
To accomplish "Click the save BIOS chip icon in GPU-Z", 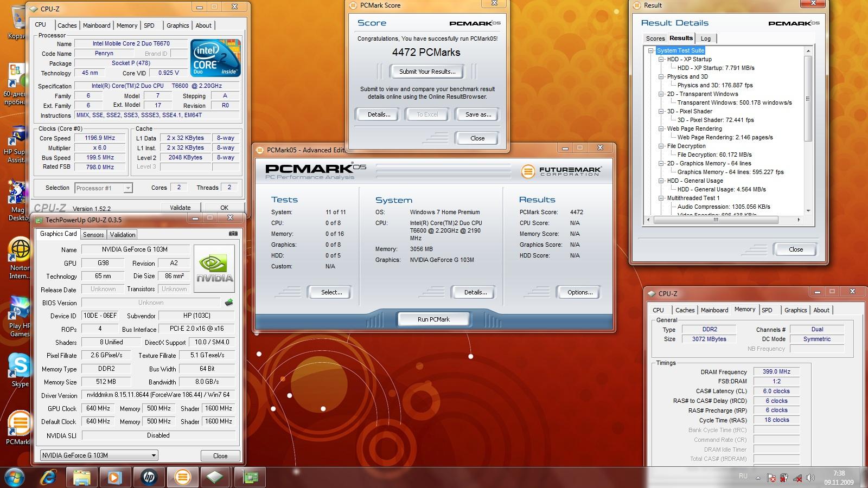I will (229, 303).
